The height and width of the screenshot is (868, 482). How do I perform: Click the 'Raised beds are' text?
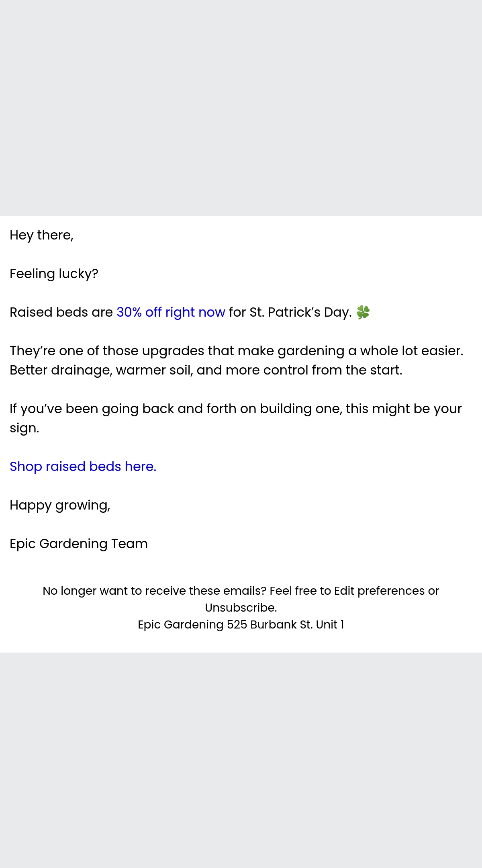(x=61, y=312)
